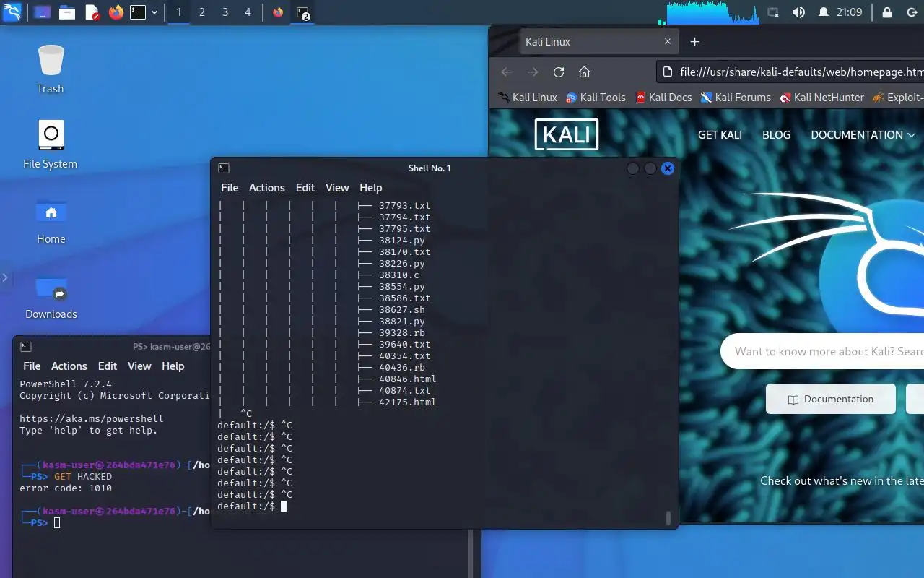Select the grouped terminal windows taskbar button
Image resolution: width=924 pixels, height=578 pixels.
point(303,12)
